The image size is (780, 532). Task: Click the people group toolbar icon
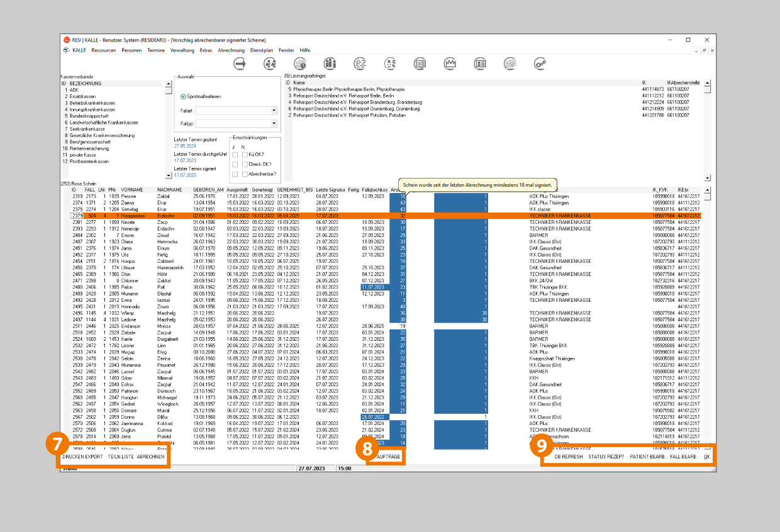[270, 64]
